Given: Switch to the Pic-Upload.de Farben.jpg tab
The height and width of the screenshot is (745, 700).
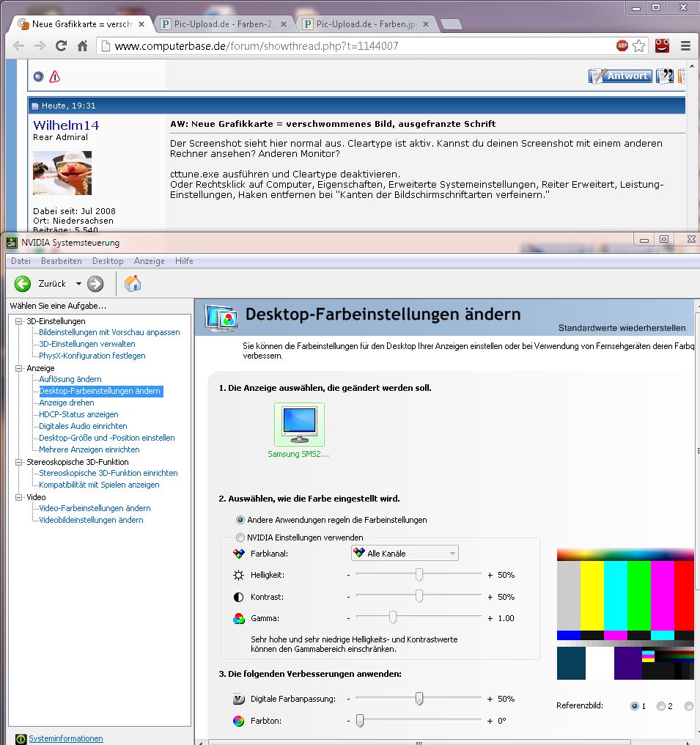Looking at the screenshot, I should [x=366, y=23].
